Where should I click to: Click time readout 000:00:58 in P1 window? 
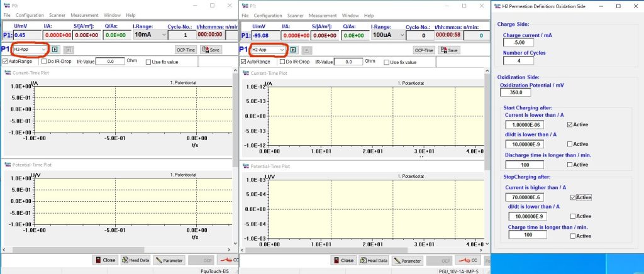click(x=448, y=35)
